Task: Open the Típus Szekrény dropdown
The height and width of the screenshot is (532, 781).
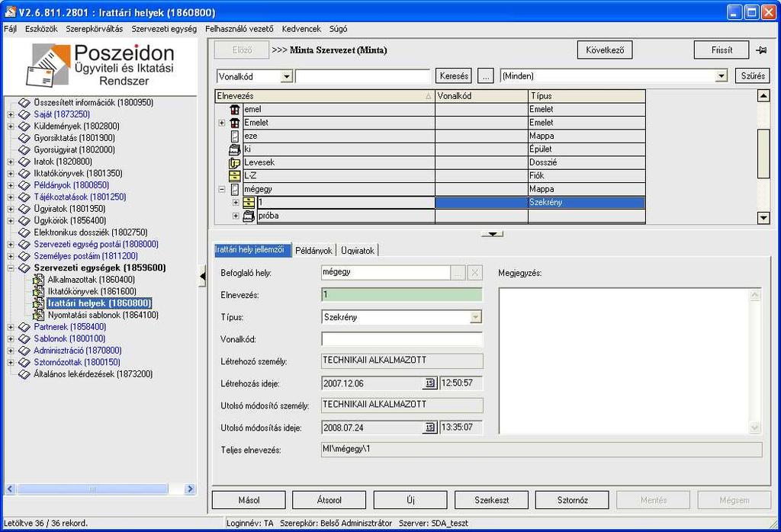Action: coord(476,317)
